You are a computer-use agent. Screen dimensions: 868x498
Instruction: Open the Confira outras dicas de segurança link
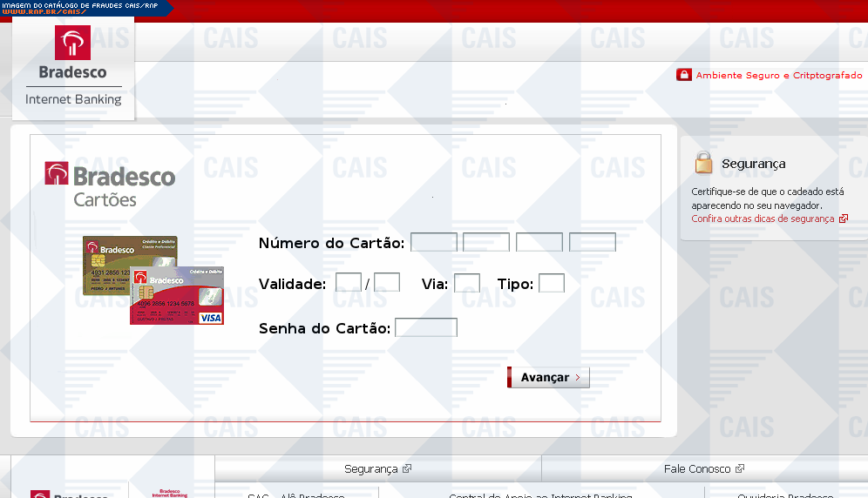click(763, 219)
